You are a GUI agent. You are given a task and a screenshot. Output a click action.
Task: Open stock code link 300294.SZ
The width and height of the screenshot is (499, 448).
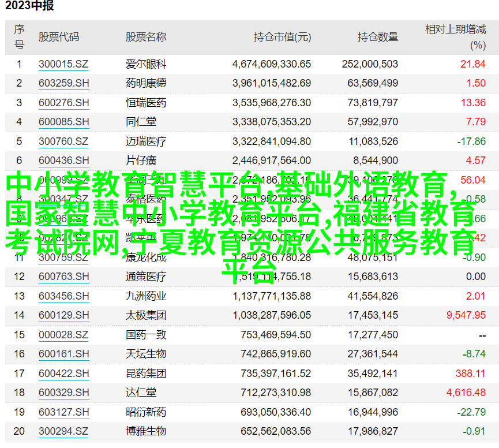coord(63,431)
